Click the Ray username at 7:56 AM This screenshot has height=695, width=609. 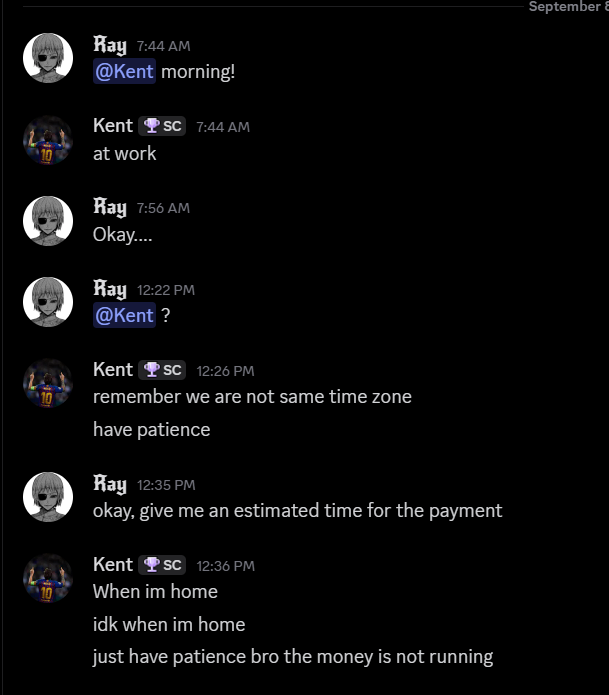(110, 208)
